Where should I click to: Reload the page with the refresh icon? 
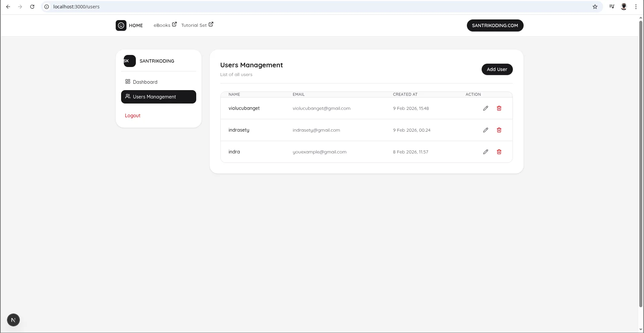32,7
